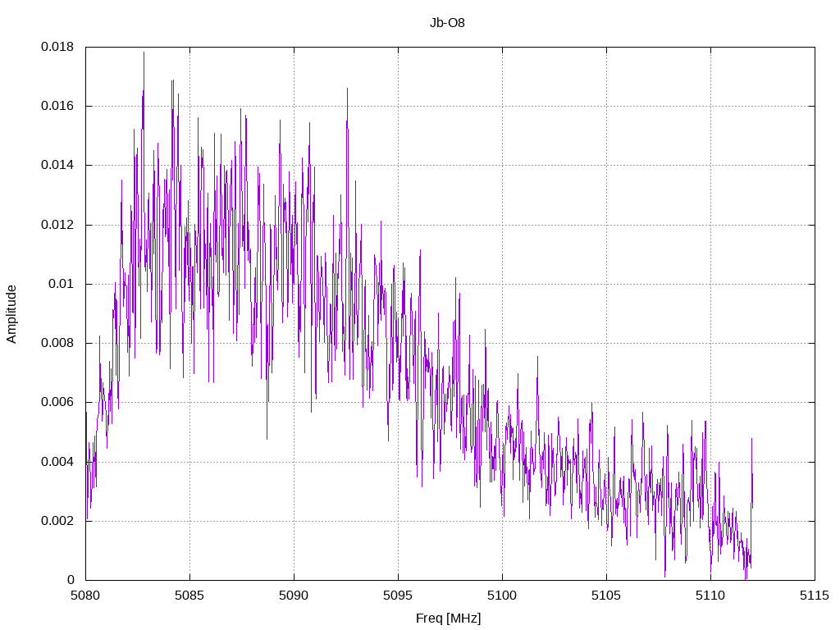
Task: Click the plot title Jb-O8
Action: point(447,23)
